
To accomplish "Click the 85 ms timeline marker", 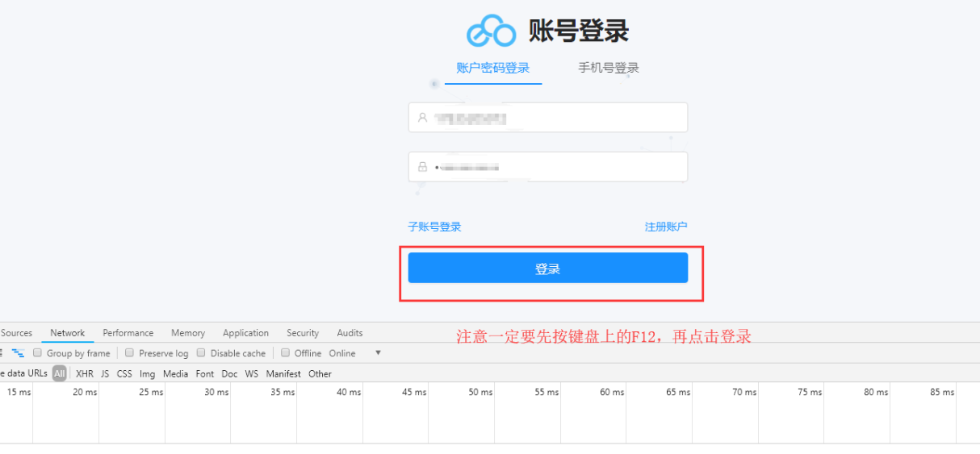I will [x=941, y=392].
